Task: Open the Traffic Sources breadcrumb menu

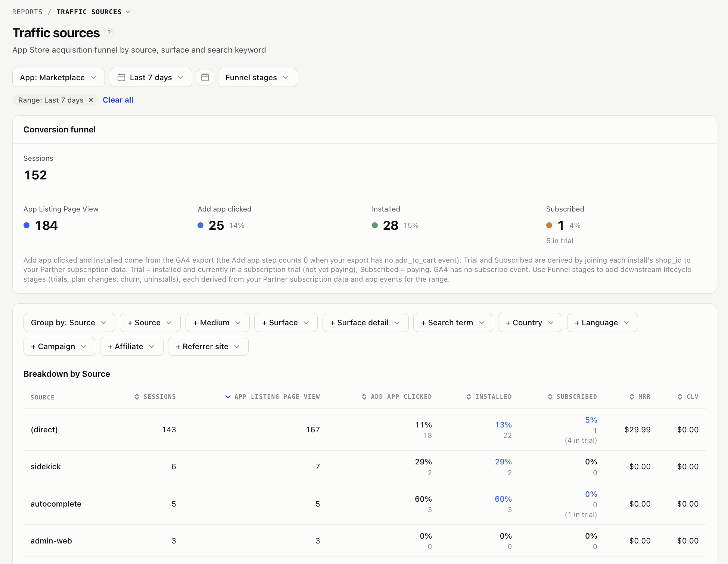Action: click(x=93, y=12)
